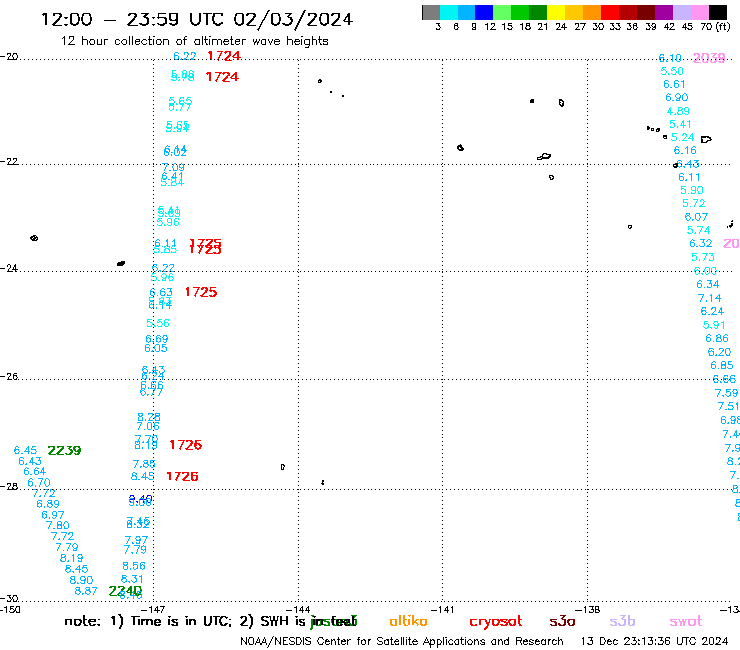Click the gray swatch in the wave-height legend
This screenshot has width=740, height=650.
point(431,12)
